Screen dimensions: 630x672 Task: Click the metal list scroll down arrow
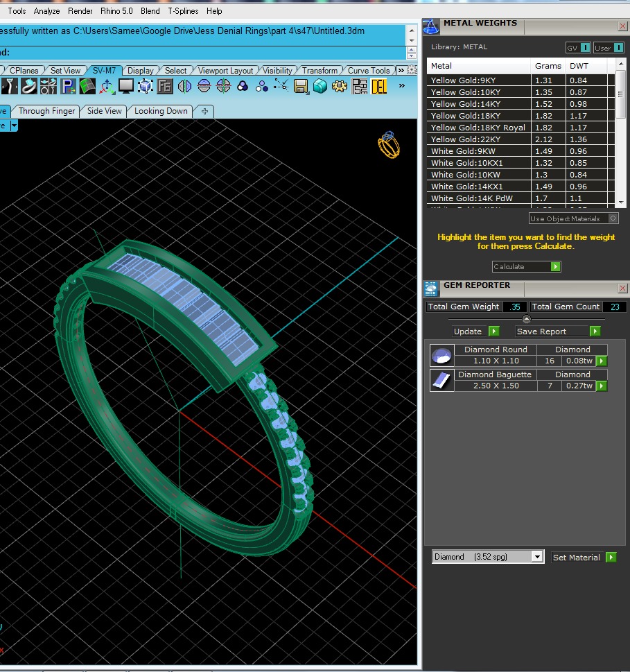pos(620,202)
